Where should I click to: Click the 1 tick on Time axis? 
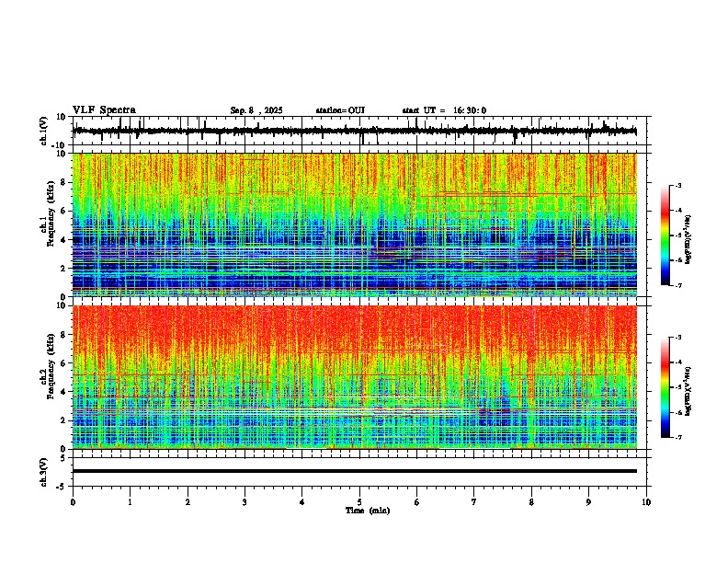pyautogui.click(x=130, y=502)
